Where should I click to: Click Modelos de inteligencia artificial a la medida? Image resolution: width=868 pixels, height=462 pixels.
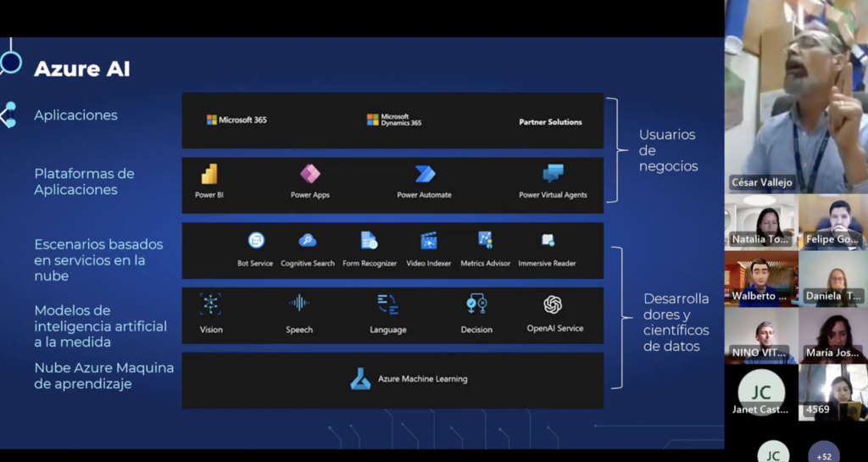(100, 326)
